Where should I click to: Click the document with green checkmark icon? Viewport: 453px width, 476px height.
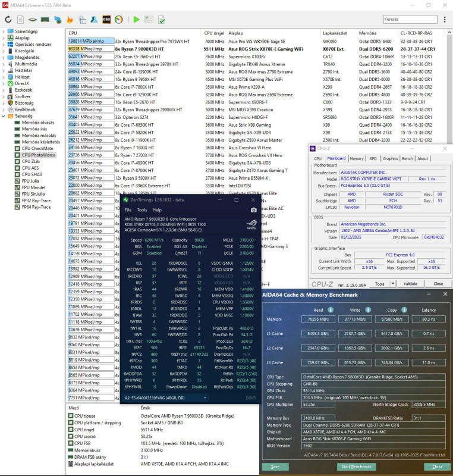[x=162, y=20]
